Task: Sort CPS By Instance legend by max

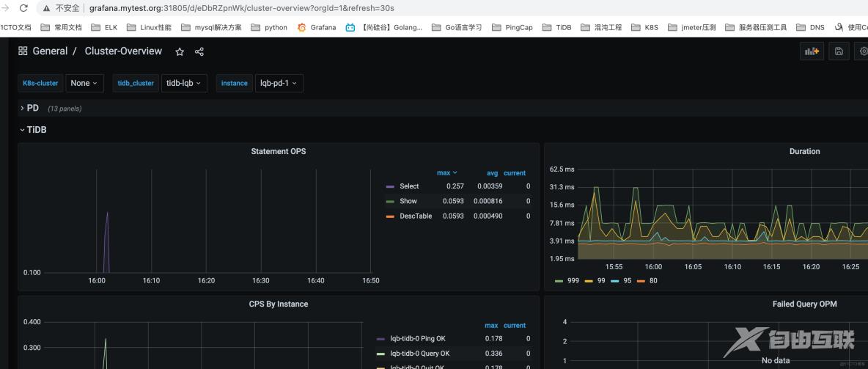Action: point(491,325)
